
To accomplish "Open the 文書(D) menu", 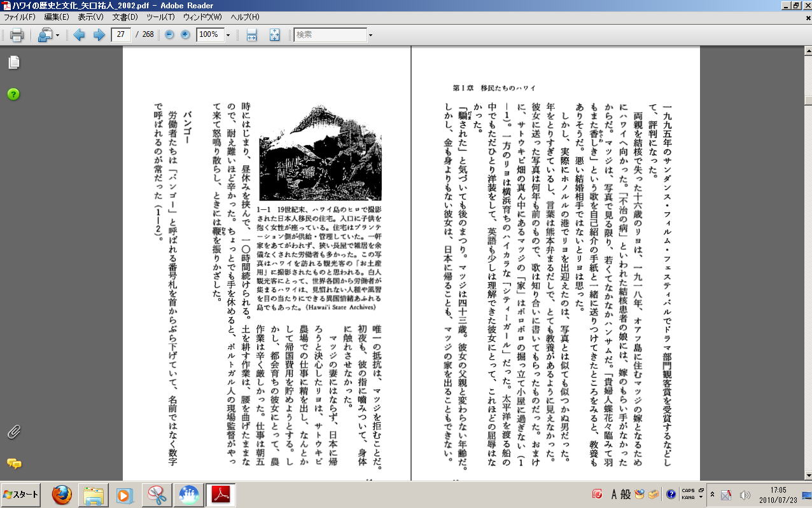I will (125, 17).
